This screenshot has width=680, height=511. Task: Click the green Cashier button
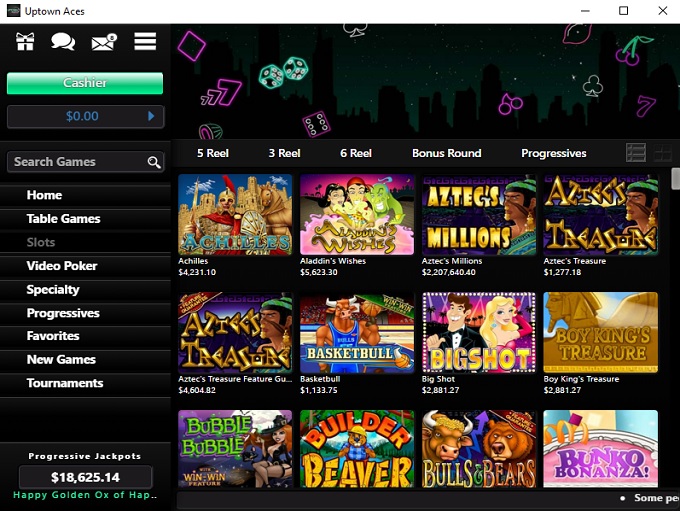coord(85,83)
